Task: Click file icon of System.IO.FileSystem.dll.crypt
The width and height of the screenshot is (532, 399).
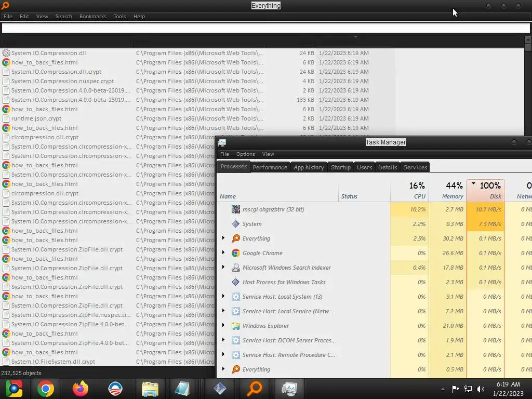Action: 6,362
